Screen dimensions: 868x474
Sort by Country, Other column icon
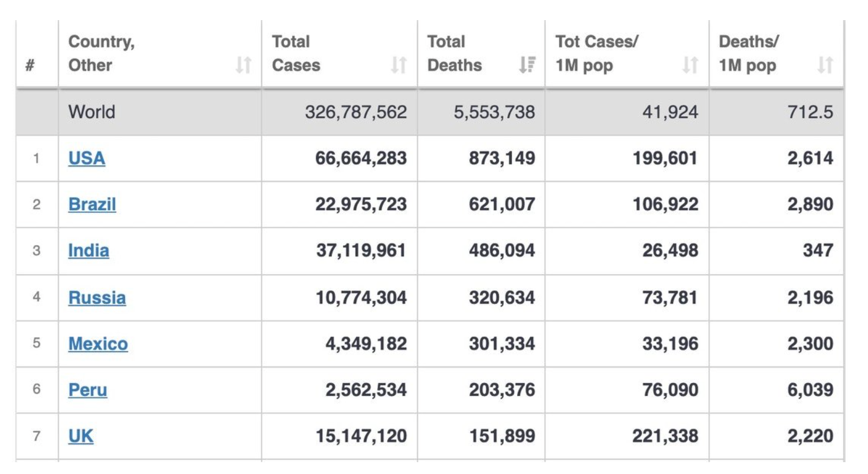tap(243, 64)
